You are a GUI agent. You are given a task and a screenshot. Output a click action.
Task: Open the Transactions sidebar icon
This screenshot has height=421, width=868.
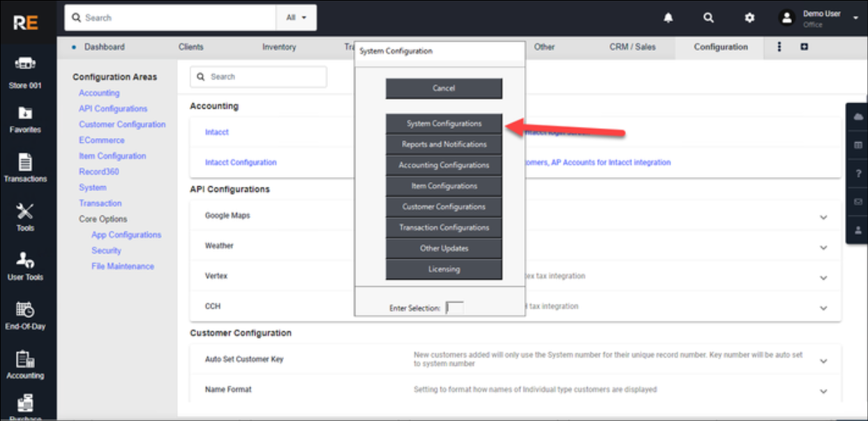pos(25,169)
